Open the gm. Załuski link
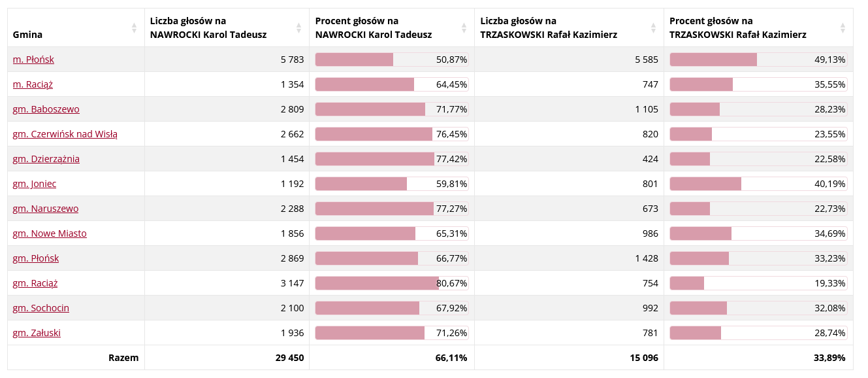Viewport: 868px width, 378px height. 37,333
